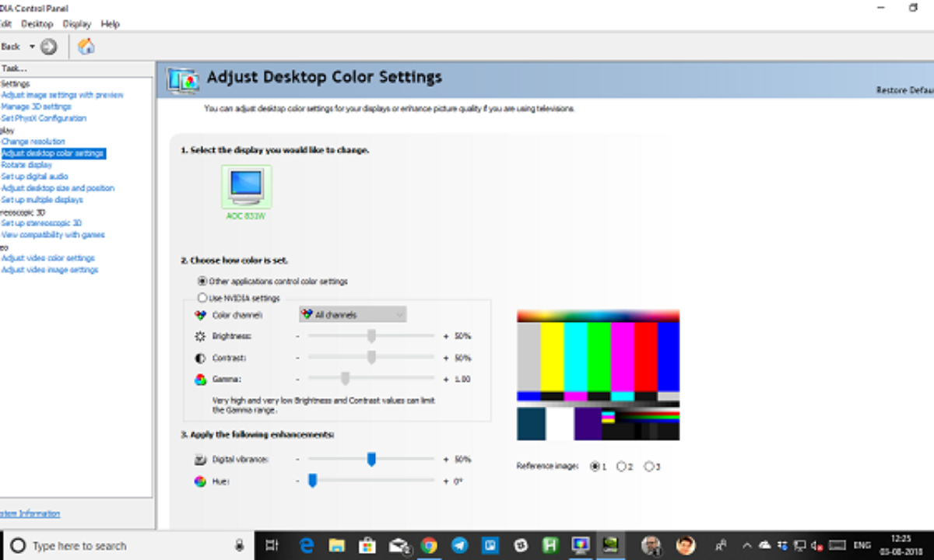Open Adjust image settings with preview
This screenshot has height=560, width=934.
(x=62, y=95)
